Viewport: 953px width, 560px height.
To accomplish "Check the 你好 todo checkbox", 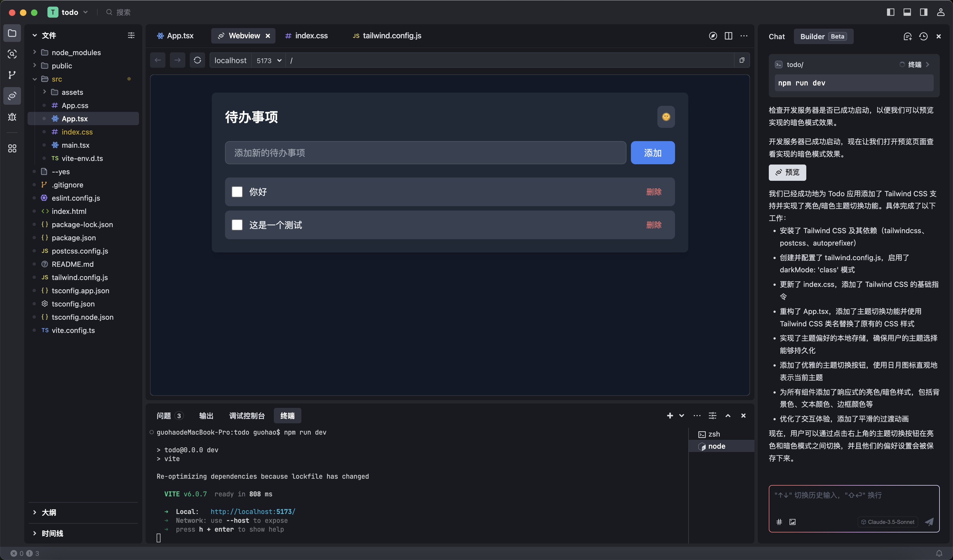I will 237,192.
